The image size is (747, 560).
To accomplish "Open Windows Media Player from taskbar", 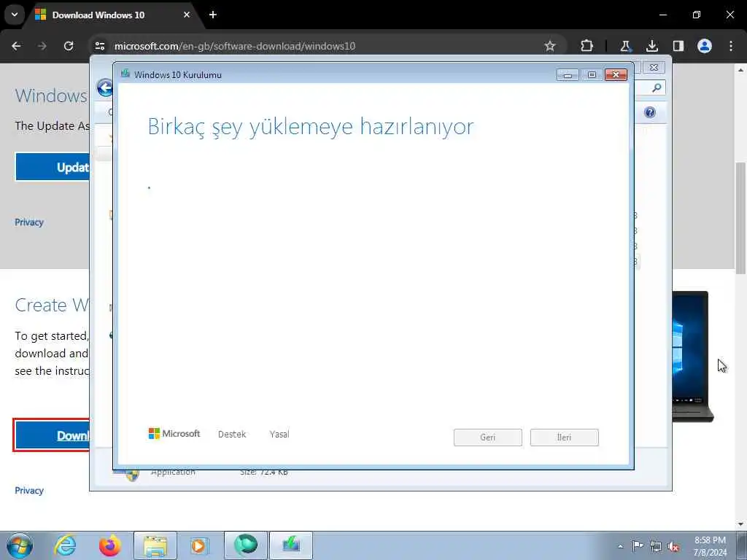I will tap(199, 545).
